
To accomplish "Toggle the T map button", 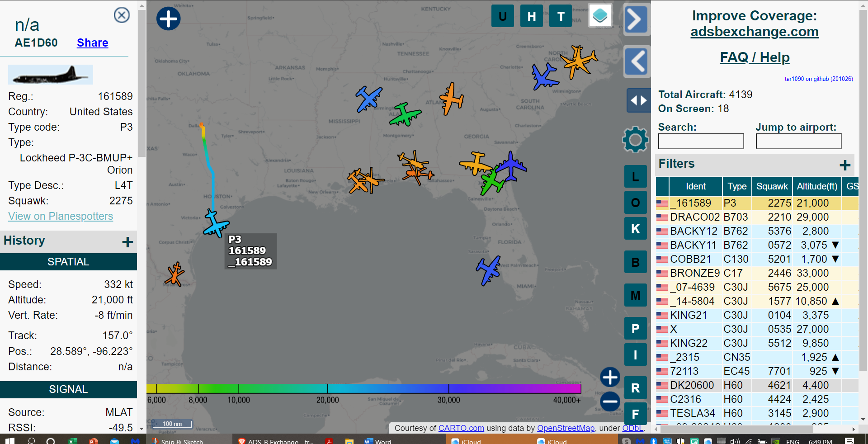I will [x=561, y=16].
